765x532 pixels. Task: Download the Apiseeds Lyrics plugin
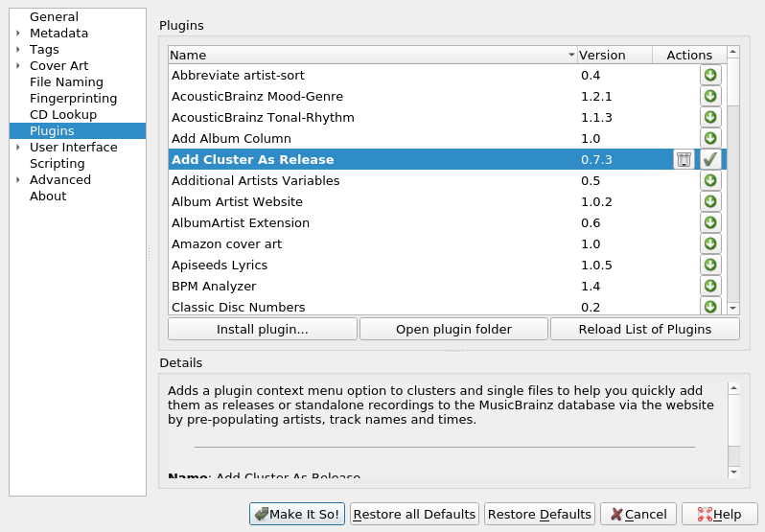coord(710,265)
